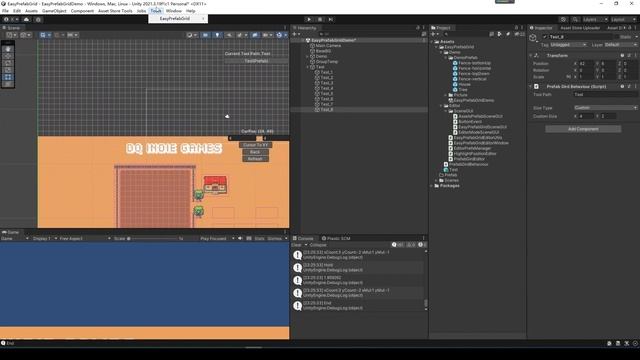Open the Free Aspect dropdown in Game view
The image size is (640, 360).
pyautogui.click(x=85, y=238)
